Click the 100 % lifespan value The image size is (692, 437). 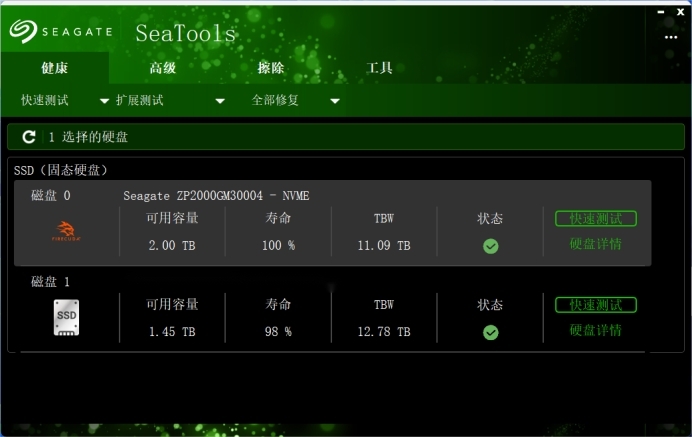[x=278, y=245]
